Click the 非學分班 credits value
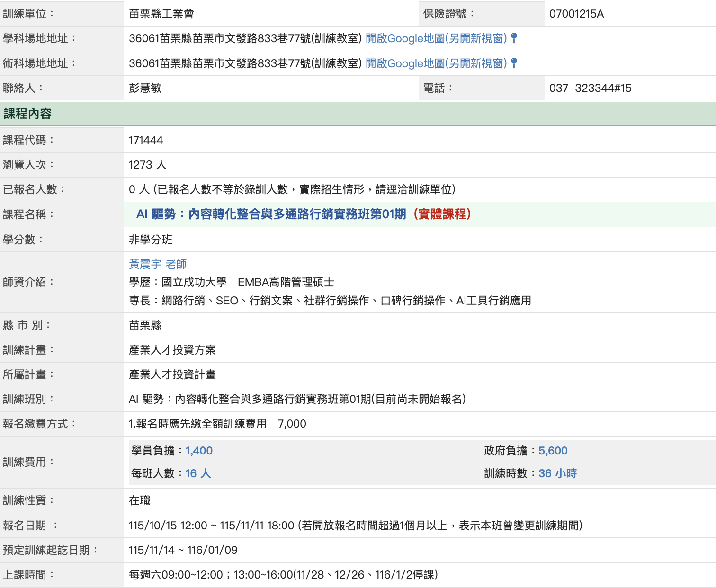Screen dimensions: 716x588 click(x=151, y=240)
